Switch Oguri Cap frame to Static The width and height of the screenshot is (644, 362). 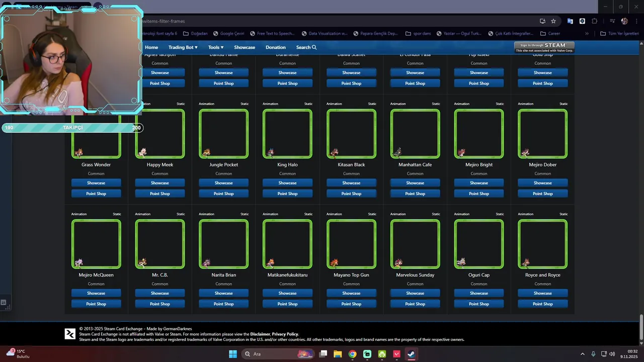500,214
